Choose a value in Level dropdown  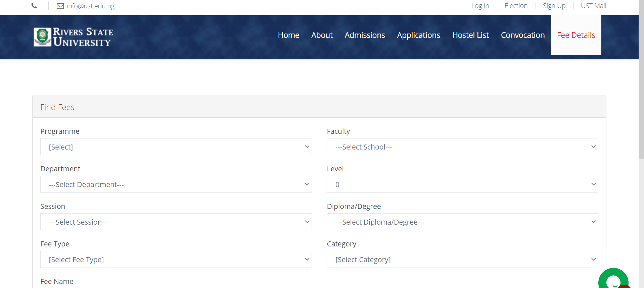coord(462,184)
